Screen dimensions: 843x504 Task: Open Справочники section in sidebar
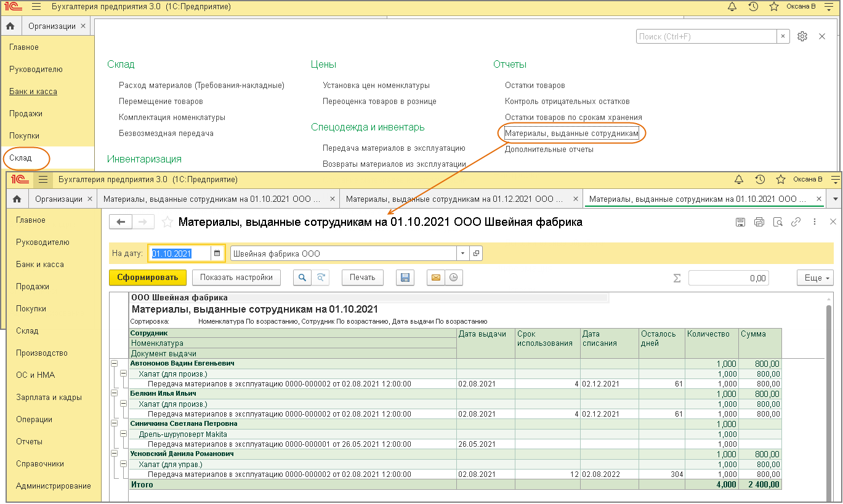click(x=40, y=464)
